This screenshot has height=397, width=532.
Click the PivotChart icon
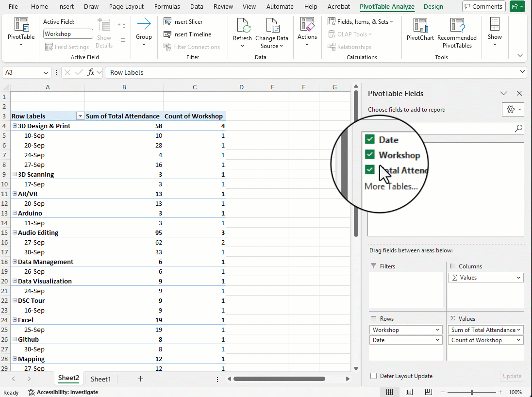pyautogui.click(x=420, y=26)
